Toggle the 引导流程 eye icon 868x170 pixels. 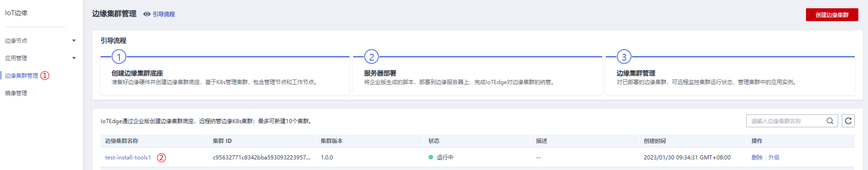(x=147, y=14)
